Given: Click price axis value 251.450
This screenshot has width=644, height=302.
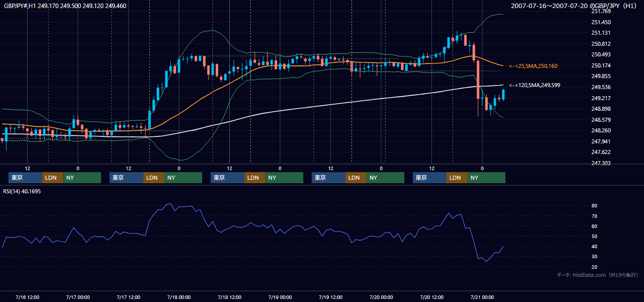Looking at the screenshot, I should click(601, 22).
